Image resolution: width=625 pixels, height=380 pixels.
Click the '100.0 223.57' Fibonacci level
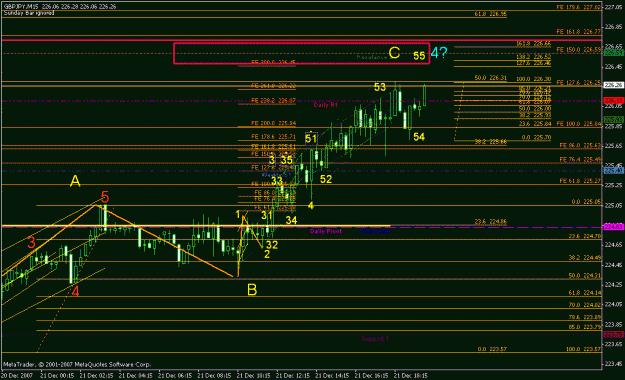pyautogui.click(x=584, y=349)
